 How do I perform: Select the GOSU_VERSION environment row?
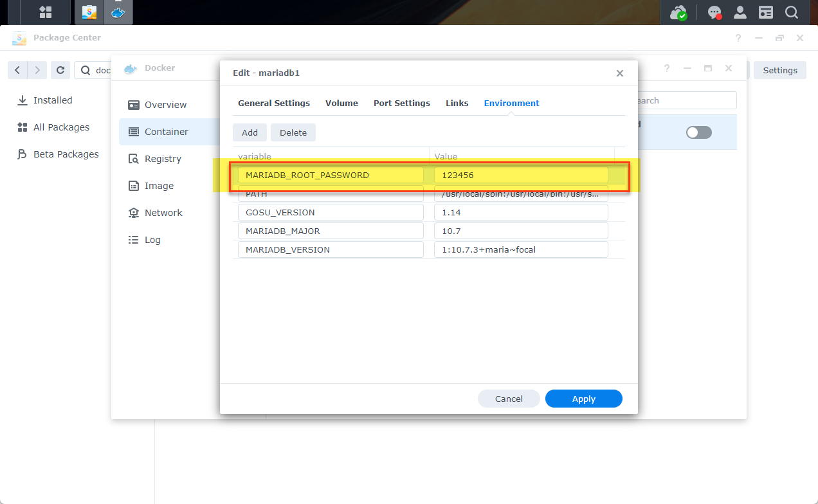pyautogui.click(x=331, y=212)
